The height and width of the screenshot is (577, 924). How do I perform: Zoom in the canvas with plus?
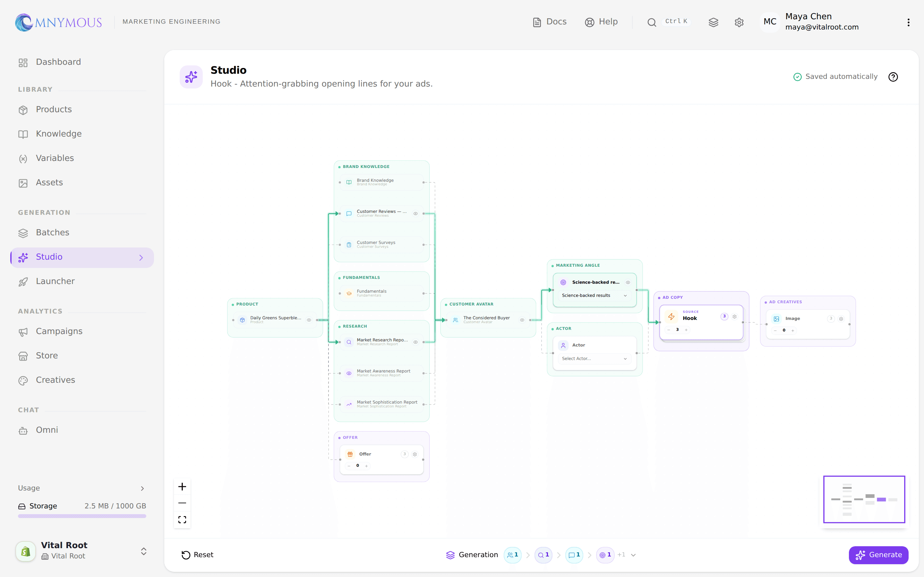click(182, 487)
